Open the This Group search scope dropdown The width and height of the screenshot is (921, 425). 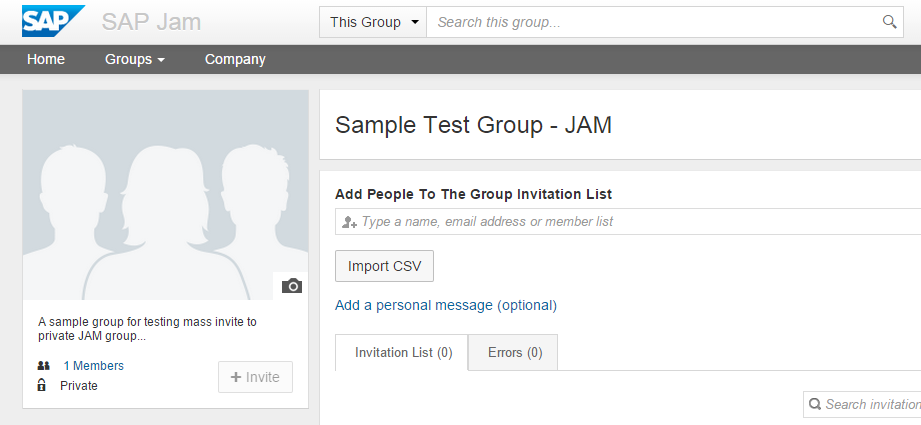click(373, 22)
